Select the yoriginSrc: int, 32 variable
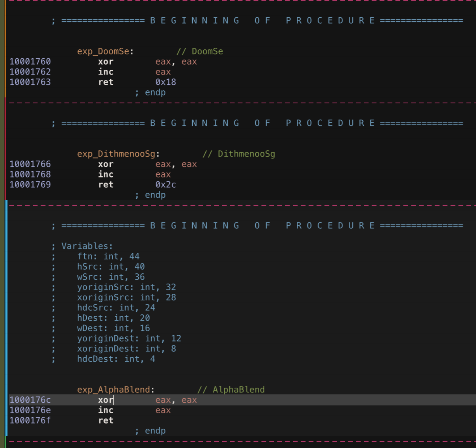Image resolution: width=476 pixels, height=448 pixels. click(x=126, y=287)
